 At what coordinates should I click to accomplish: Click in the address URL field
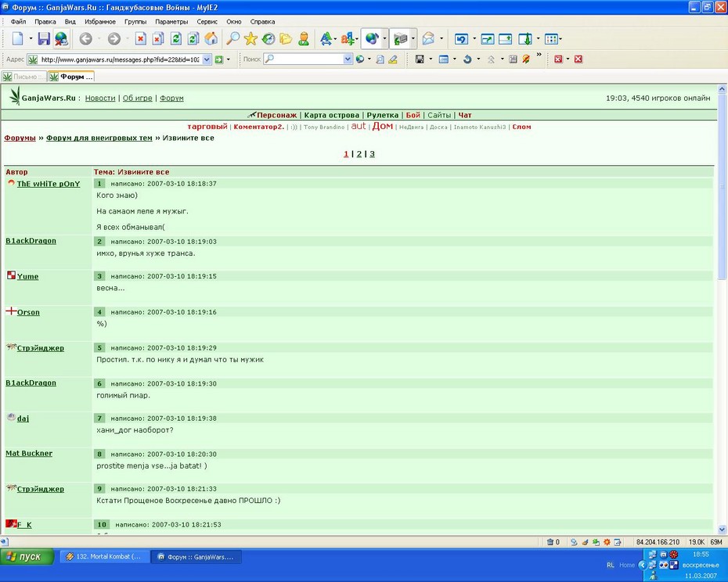click(120, 59)
